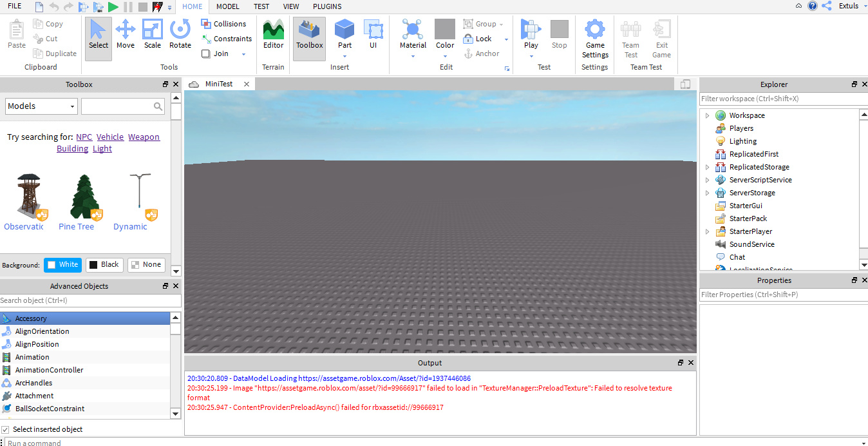The image size is (868, 446).
Task: Open the Terrain Editor
Action: (x=273, y=31)
